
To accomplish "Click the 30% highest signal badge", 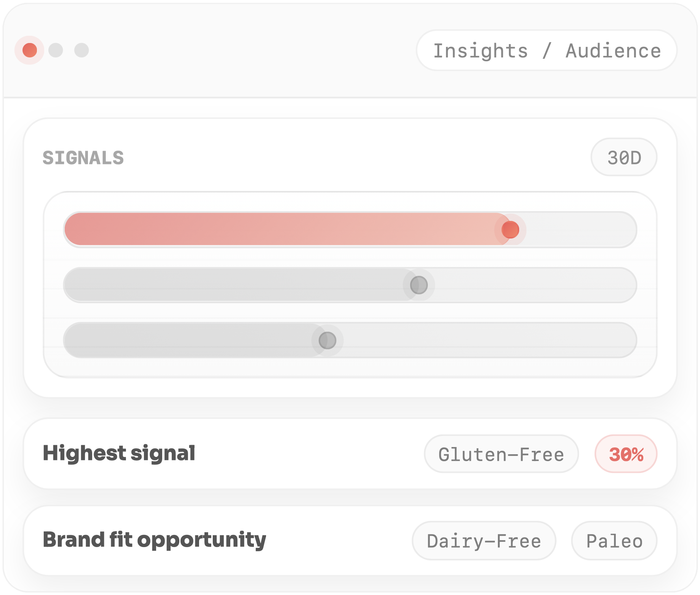I will tap(626, 454).
